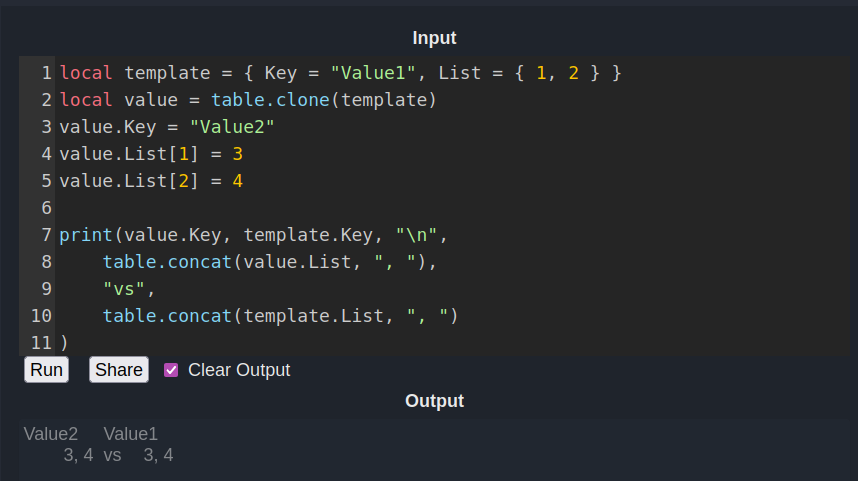Click the "Value1" string on line 1
This screenshot has height=481, width=858.
click(x=373, y=73)
